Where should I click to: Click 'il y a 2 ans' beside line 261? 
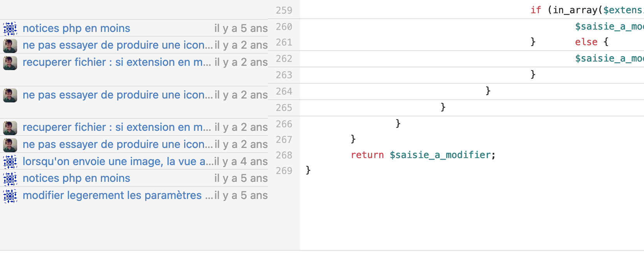(x=241, y=45)
